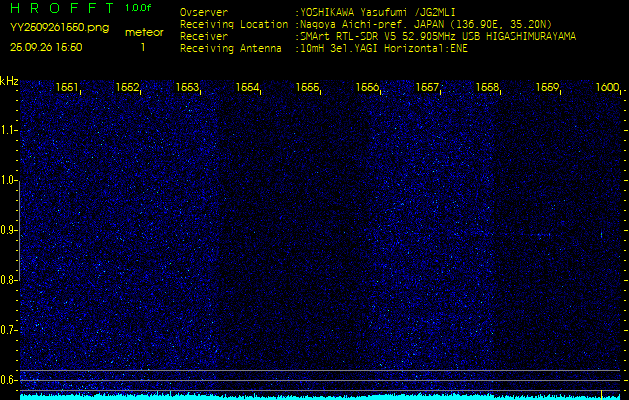Select the 10mH 3el.YAGI antenna description

pyautogui.click(x=384, y=49)
